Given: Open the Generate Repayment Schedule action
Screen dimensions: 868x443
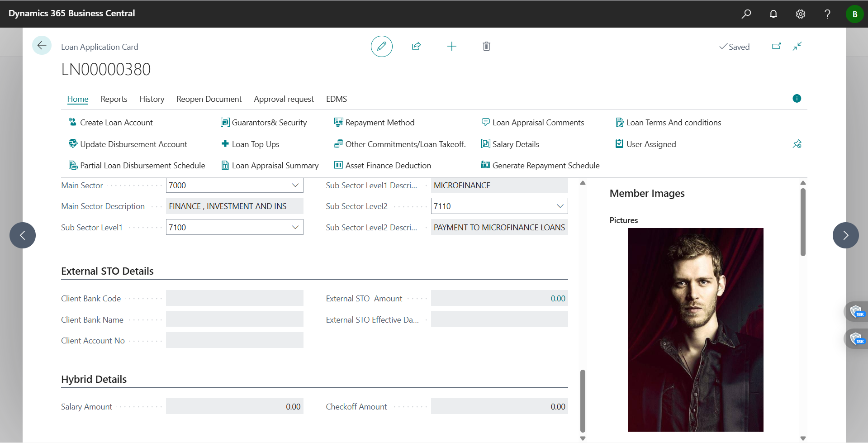Looking at the screenshot, I should (x=546, y=165).
